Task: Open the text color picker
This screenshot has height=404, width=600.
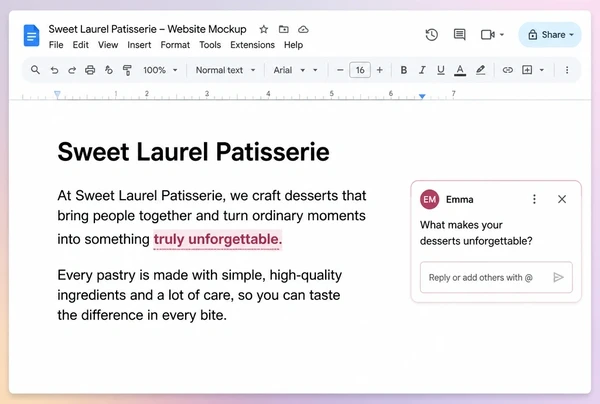Action: click(x=460, y=70)
